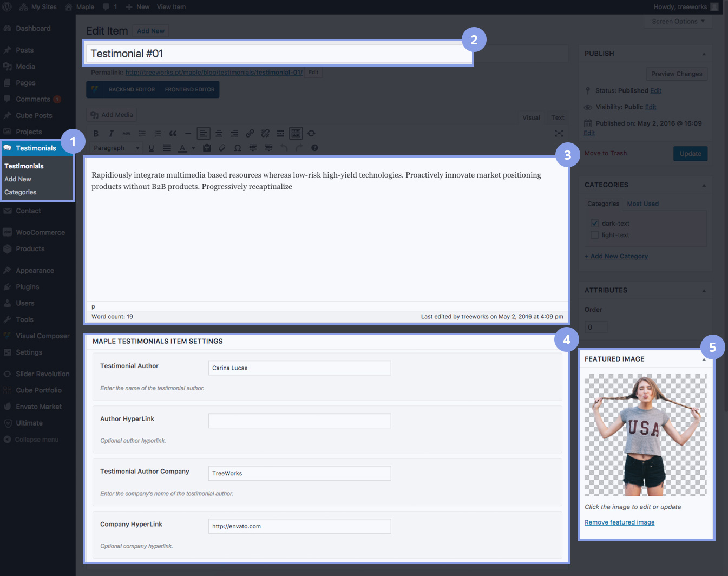Uncheck the dark-text category
The height and width of the screenshot is (576, 728).
coord(594,224)
